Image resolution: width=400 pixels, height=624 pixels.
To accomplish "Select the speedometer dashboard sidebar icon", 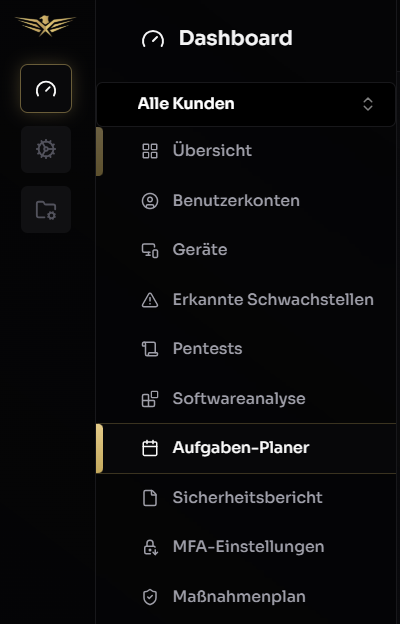I will point(46,88).
